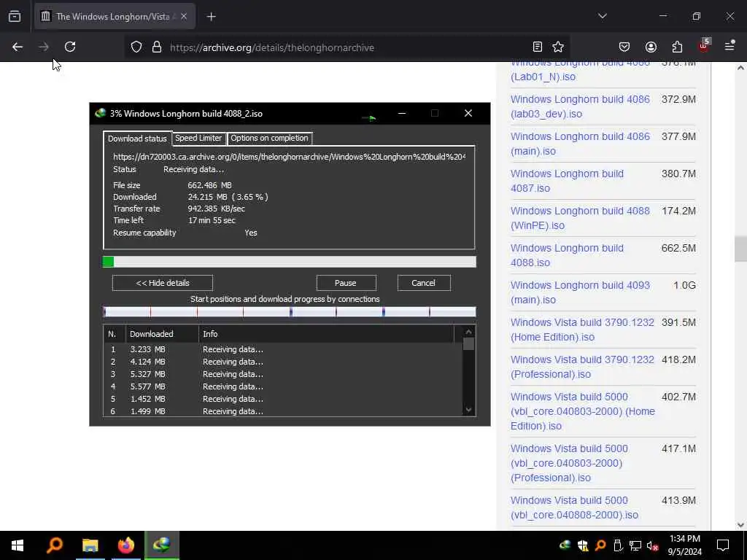The image size is (747, 560).
Task: Cancel the download
Action: pyautogui.click(x=424, y=283)
